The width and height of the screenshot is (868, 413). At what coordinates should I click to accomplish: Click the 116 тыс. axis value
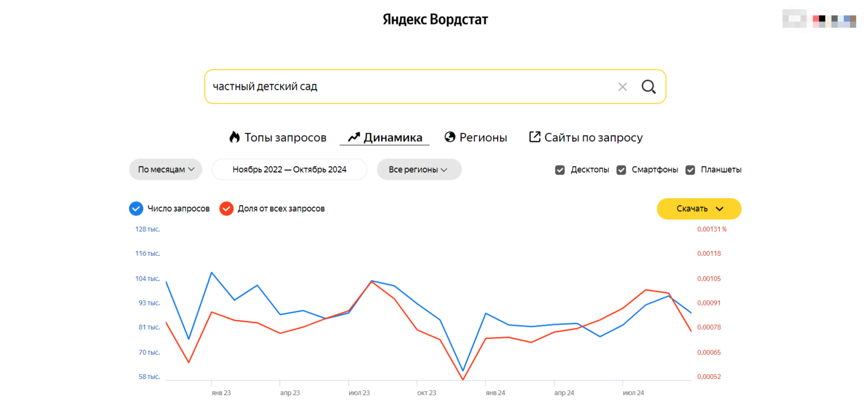[147, 254]
